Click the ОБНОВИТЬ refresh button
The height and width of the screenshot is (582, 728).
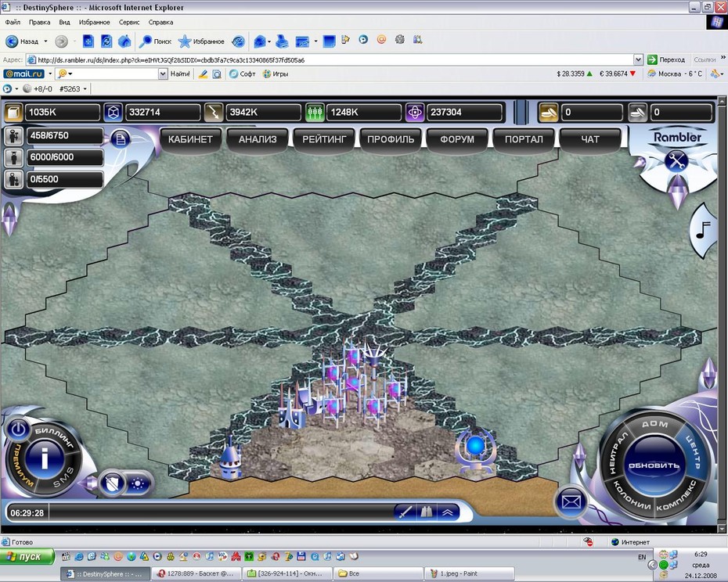click(x=654, y=465)
